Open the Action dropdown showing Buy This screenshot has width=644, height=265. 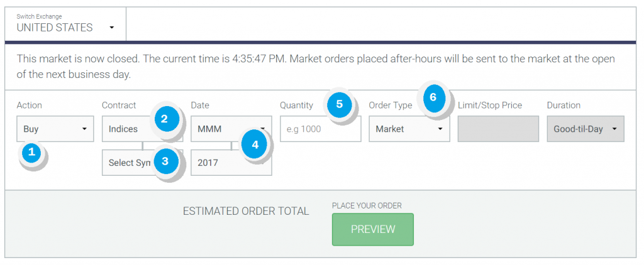(55, 129)
